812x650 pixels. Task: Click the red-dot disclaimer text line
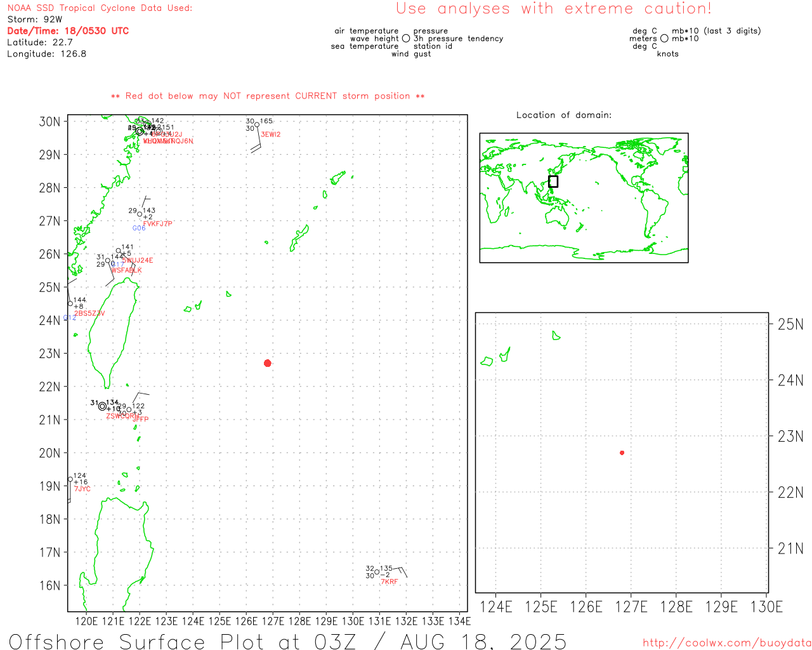pyautogui.click(x=268, y=96)
